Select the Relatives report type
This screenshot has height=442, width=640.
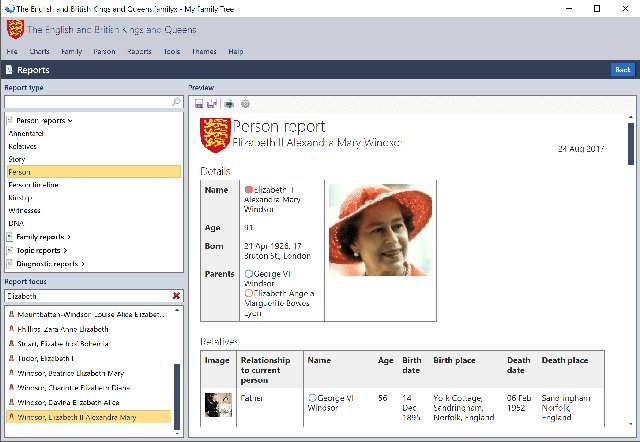coord(94,147)
